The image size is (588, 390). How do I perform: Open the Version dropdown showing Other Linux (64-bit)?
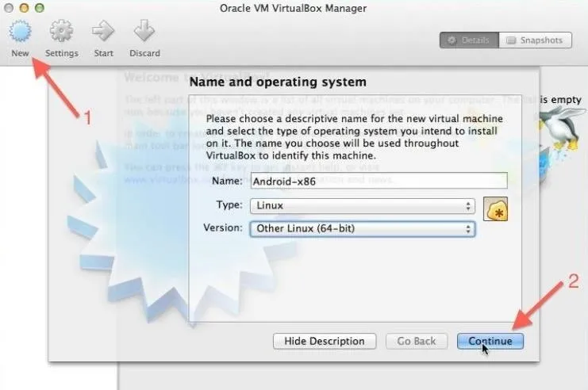click(363, 229)
